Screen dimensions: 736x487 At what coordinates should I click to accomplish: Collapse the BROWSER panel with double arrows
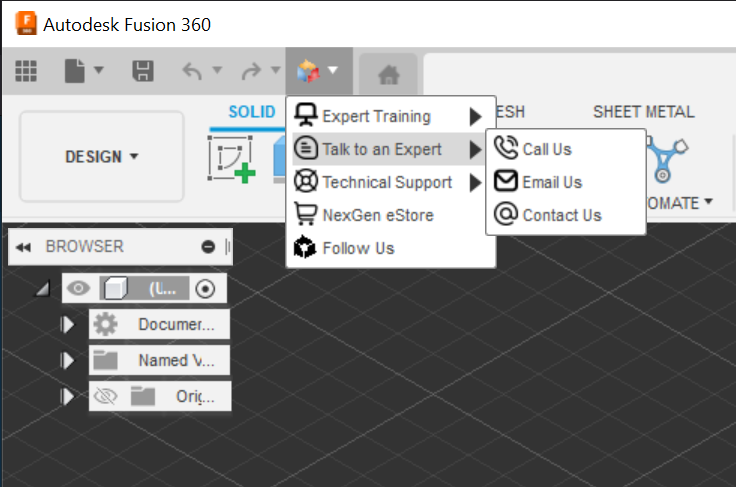(23, 247)
